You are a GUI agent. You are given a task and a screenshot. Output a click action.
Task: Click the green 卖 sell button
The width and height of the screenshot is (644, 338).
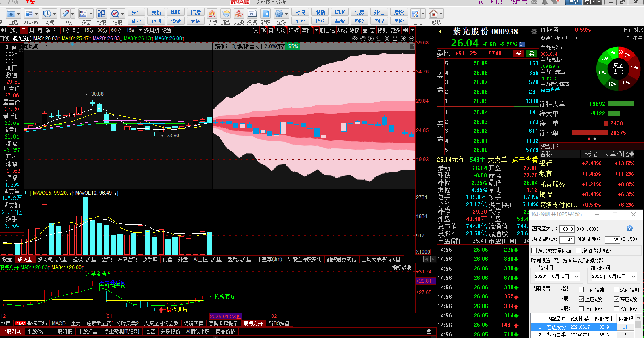pyautogui.click(x=532, y=53)
